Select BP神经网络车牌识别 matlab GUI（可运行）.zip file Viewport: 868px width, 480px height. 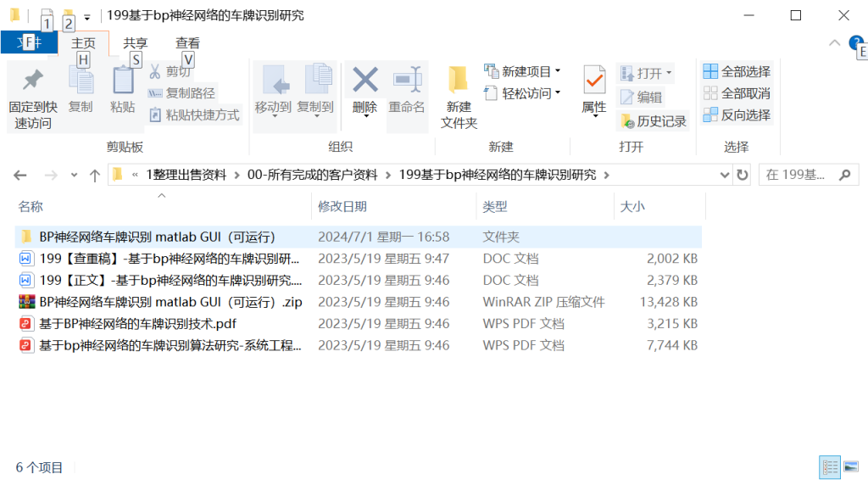pyautogui.click(x=359, y=302)
